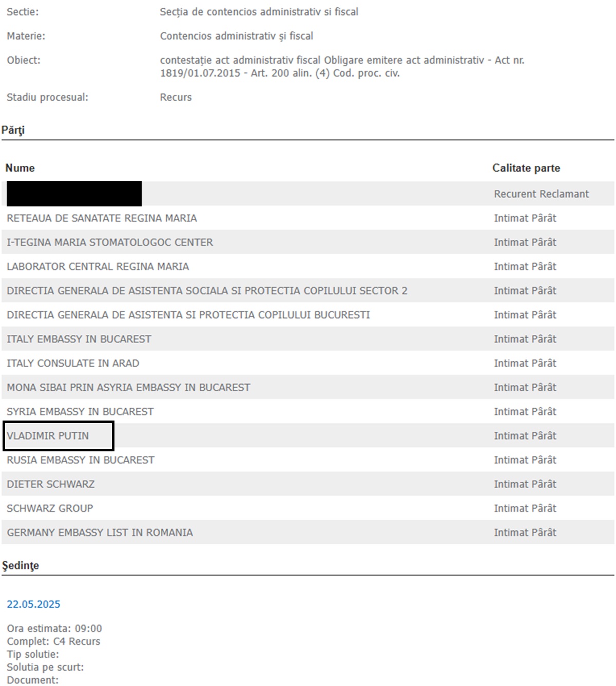Click ITALY EMBASSY IN BUCAREST
This screenshot has width=616, height=686.
point(79,339)
